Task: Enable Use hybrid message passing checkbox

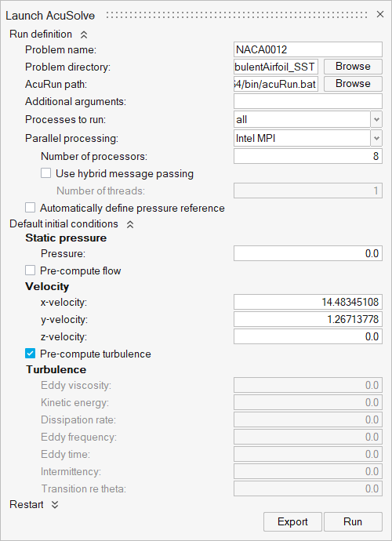Action: click(46, 172)
